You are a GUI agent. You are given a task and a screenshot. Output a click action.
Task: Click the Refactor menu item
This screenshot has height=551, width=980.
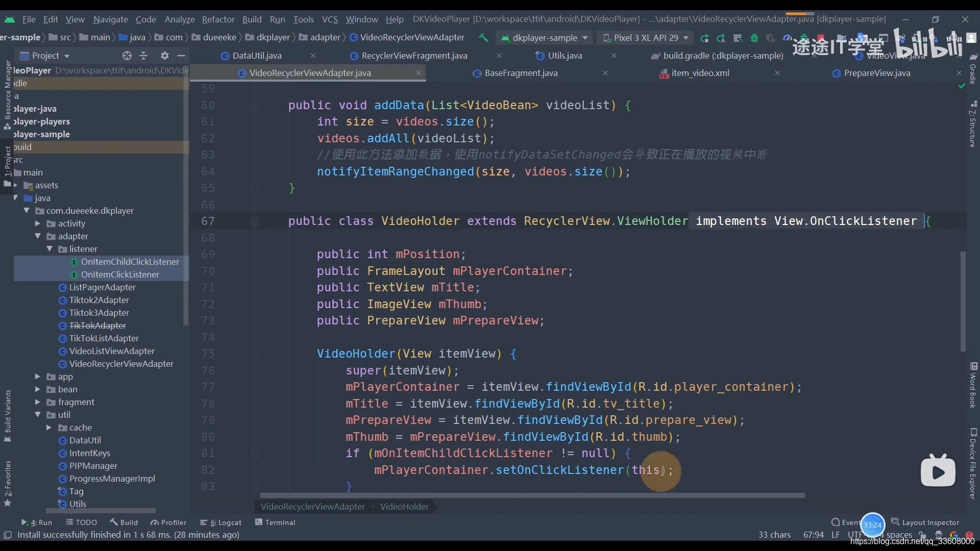tap(218, 19)
